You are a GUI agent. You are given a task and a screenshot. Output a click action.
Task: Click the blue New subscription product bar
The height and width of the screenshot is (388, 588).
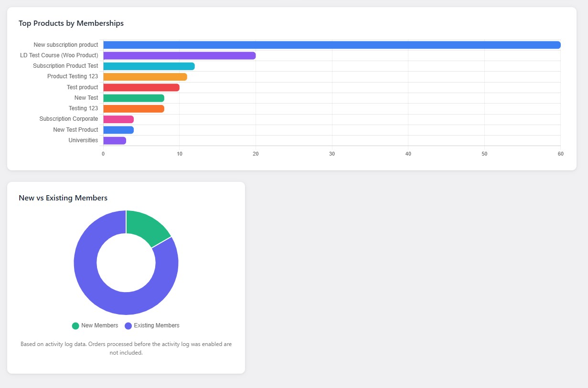click(x=331, y=45)
